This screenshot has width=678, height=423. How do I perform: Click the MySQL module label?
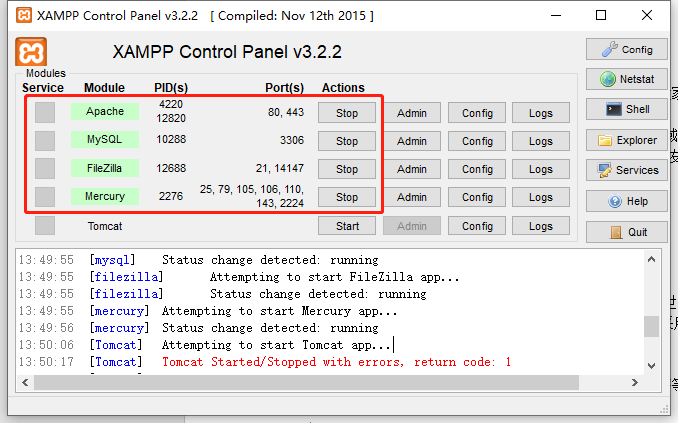(105, 139)
